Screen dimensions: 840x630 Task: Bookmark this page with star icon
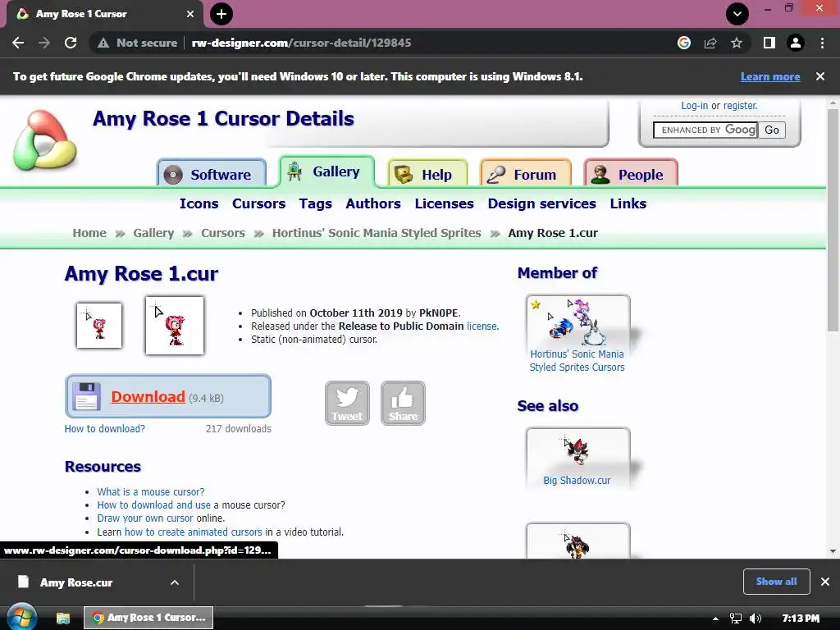(737, 43)
